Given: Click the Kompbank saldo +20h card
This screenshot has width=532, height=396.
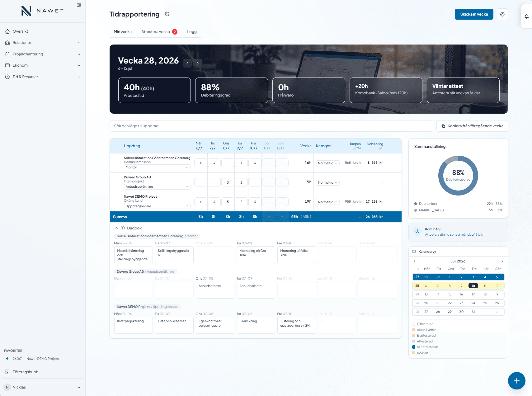Looking at the screenshot, I should pyautogui.click(x=386, y=90).
